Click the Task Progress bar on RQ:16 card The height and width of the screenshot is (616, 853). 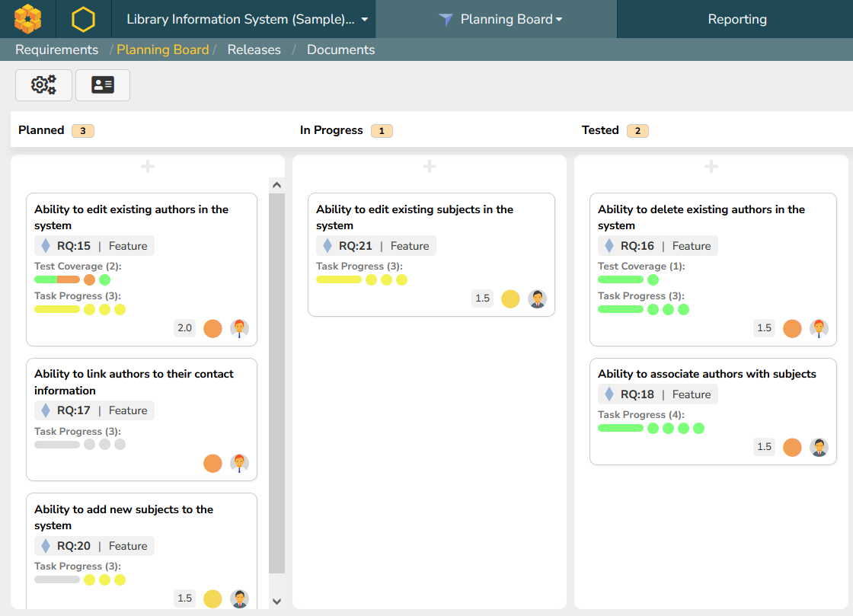click(x=621, y=310)
